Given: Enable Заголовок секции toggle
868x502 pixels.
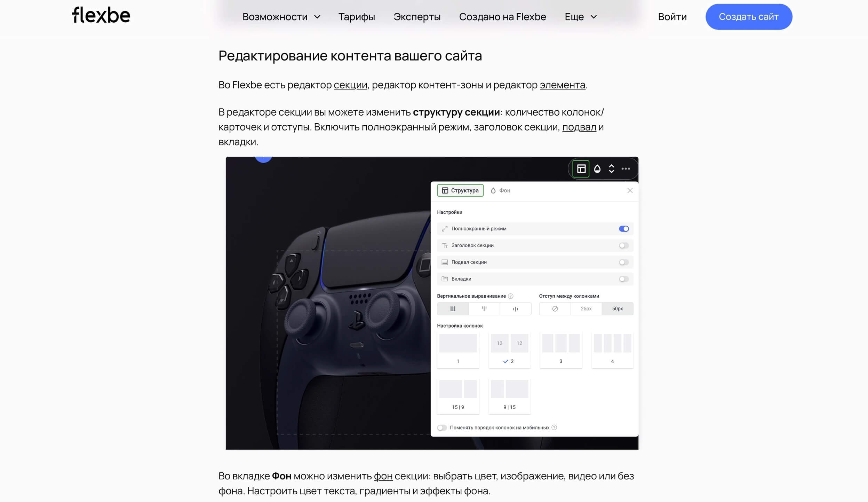Looking at the screenshot, I should [x=624, y=245].
